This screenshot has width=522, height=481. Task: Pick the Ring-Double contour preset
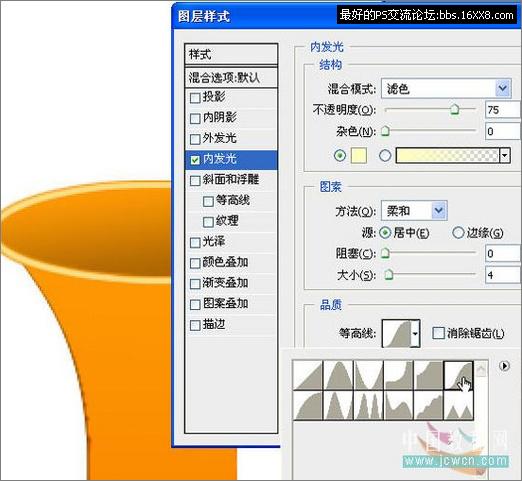tap(368, 405)
